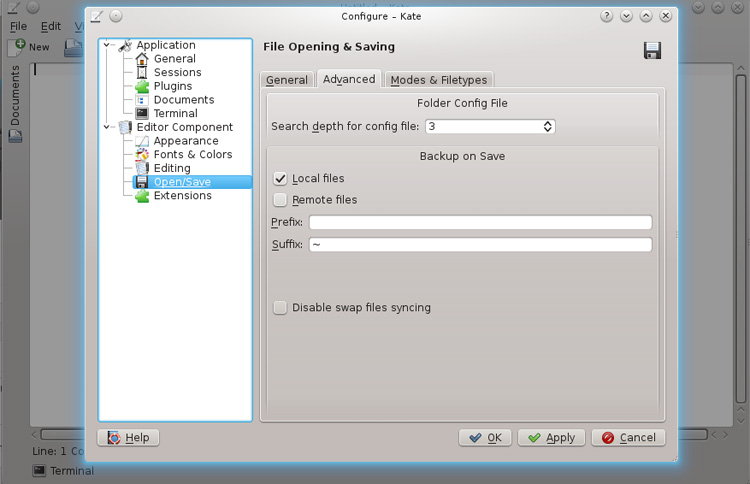Click the green Plugins puzzle icon

coord(142,87)
